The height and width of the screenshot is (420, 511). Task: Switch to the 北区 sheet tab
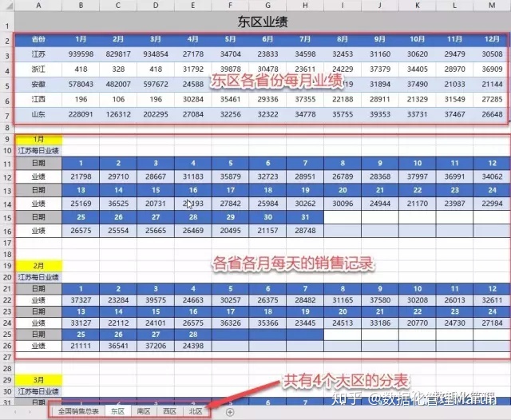click(196, 411)
